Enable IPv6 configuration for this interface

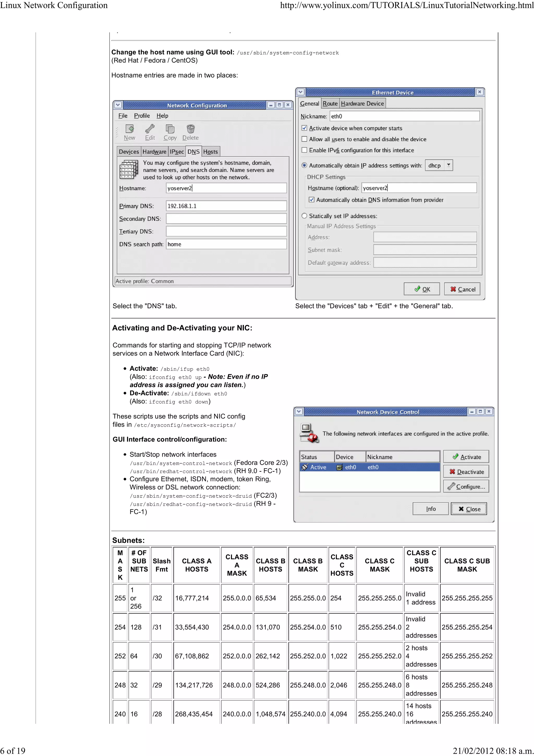[304, 150]
